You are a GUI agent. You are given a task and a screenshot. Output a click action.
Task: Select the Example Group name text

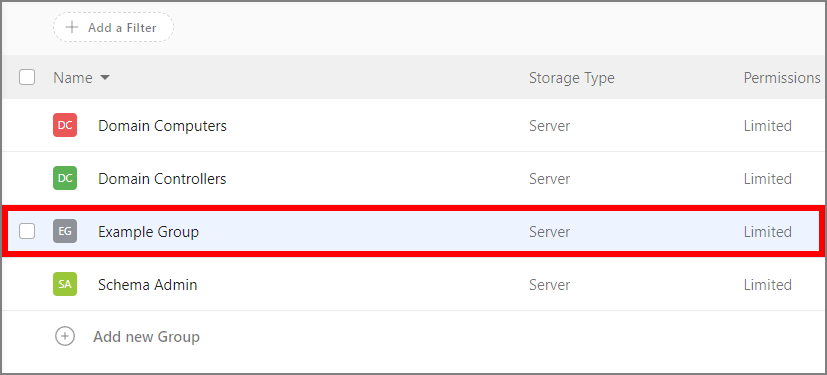[148, 232]
